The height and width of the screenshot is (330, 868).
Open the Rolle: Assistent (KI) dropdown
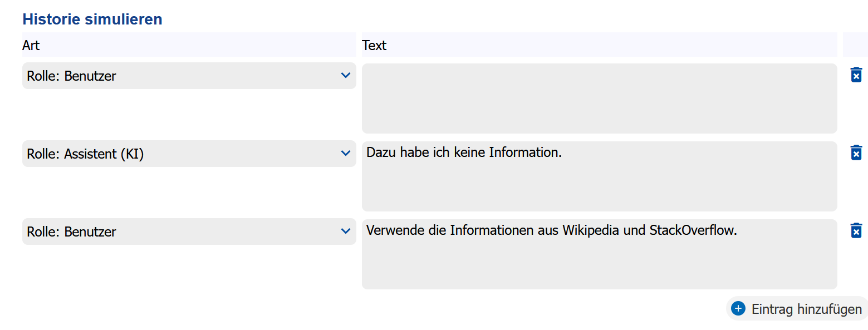pyautogui.click(x=189, y=154)
